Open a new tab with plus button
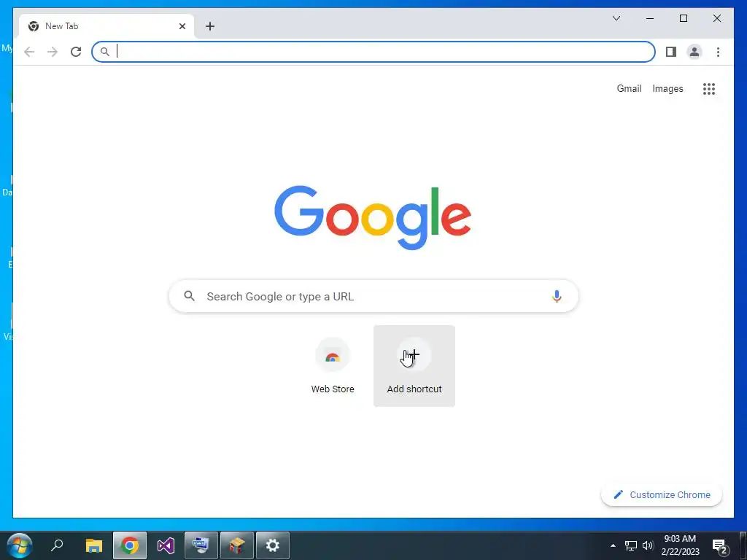Screen dimensions: 747x560 [x=210, y=26]
